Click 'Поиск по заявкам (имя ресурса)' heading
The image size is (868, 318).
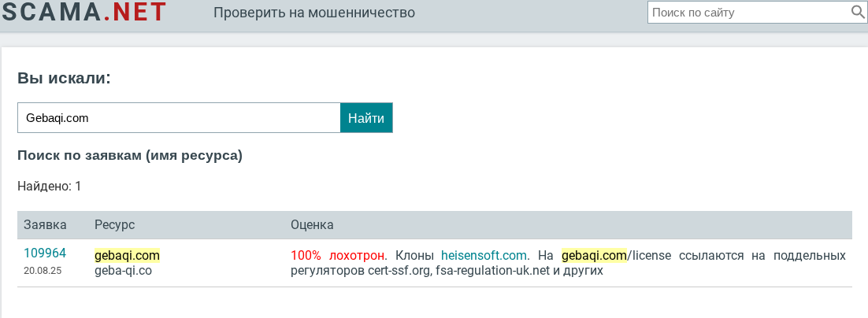tap(130, 156)
